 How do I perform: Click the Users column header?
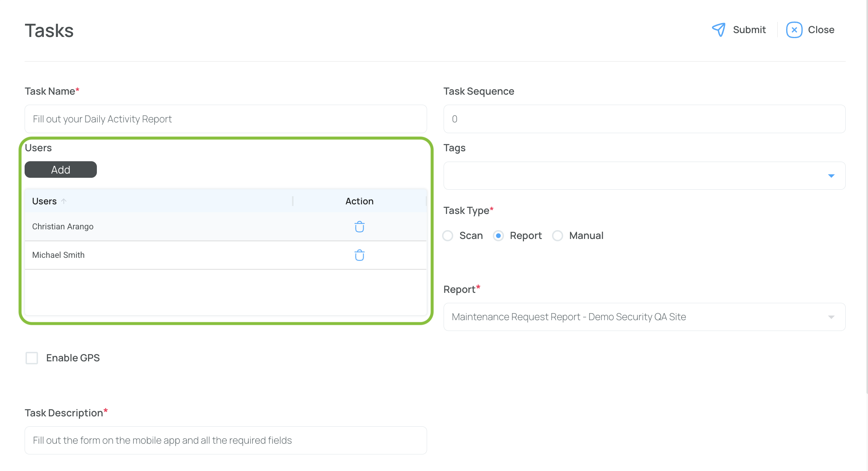pos(44,201)
